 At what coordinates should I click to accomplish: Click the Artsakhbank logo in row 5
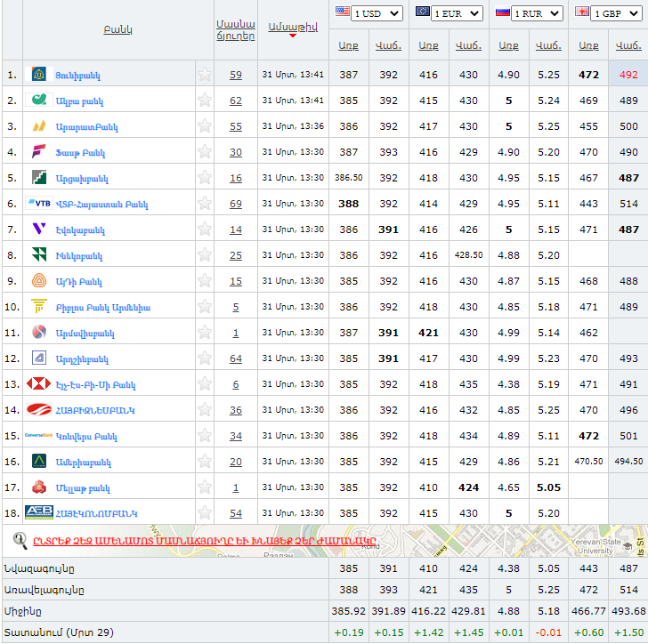(x=39, y=178)
